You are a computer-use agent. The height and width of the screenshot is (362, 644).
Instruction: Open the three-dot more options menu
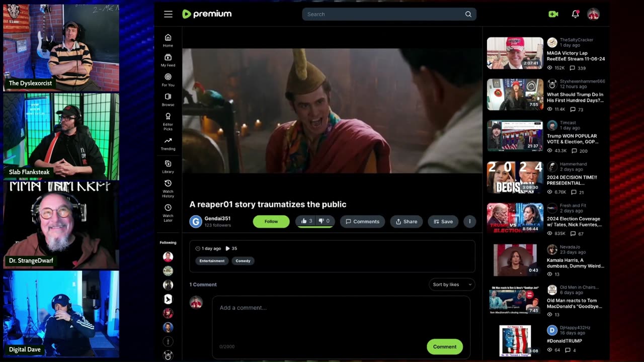point(469,221)
